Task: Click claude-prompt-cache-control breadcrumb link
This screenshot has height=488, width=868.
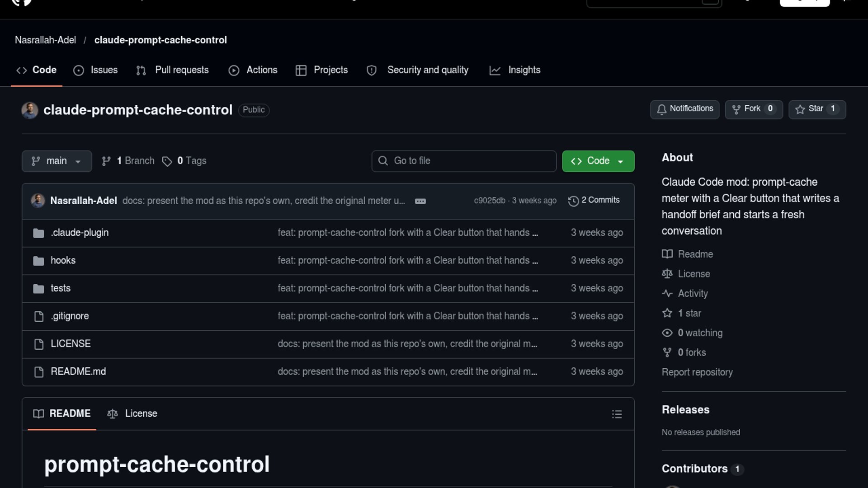Action: [160, 40]
